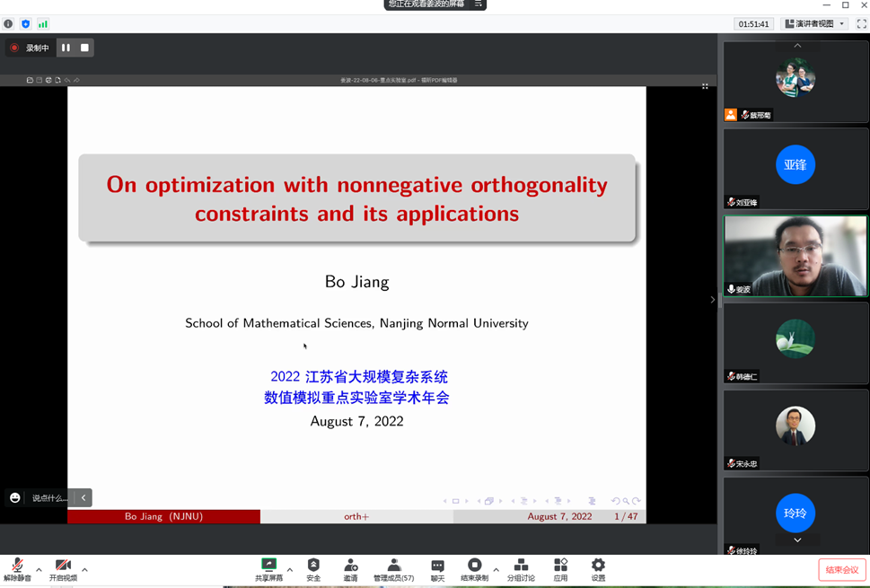
Task: Expand video options arrow beside 开启视频
Action: (x=84, y=569)
